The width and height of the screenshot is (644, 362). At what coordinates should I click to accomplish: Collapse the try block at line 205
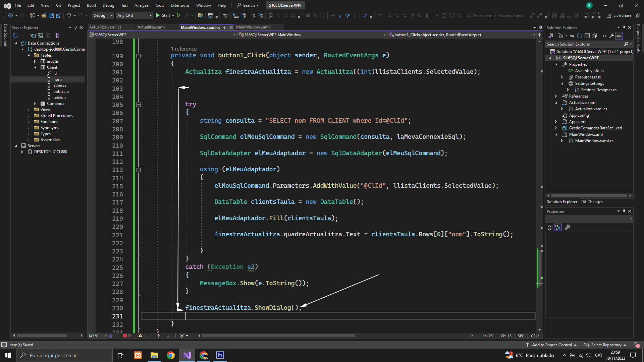tap(139, 105)
